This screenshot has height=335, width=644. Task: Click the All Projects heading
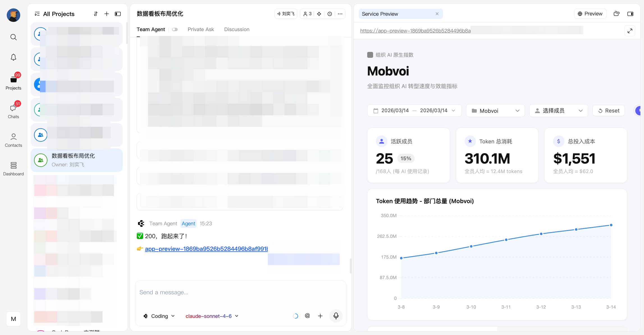coord(59,14)
